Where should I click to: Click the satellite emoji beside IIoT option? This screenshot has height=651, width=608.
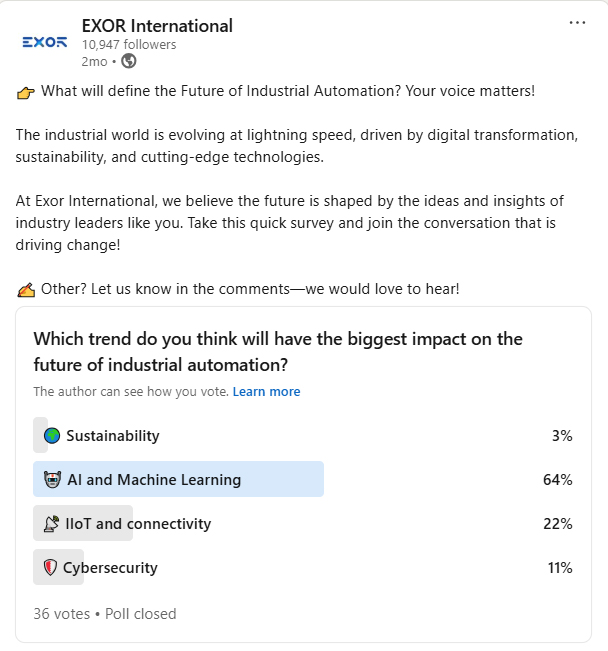pos(52,524)
